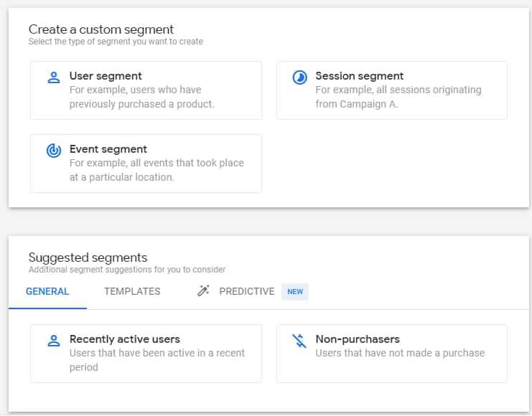Open the TEMPLATES tab
Viewport: 532px width, 416px height.
click(x=132, y=291)
